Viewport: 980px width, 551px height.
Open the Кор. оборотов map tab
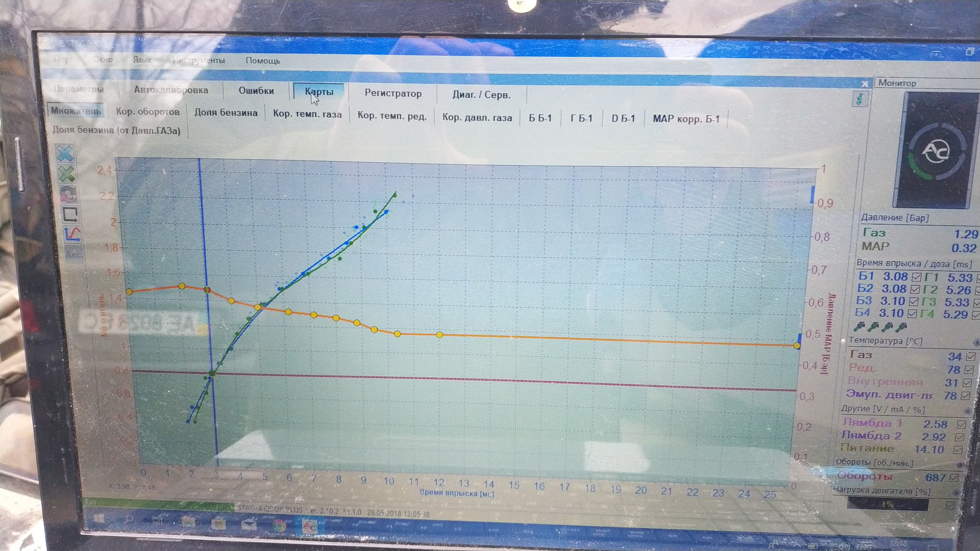(x=148, y=112)
